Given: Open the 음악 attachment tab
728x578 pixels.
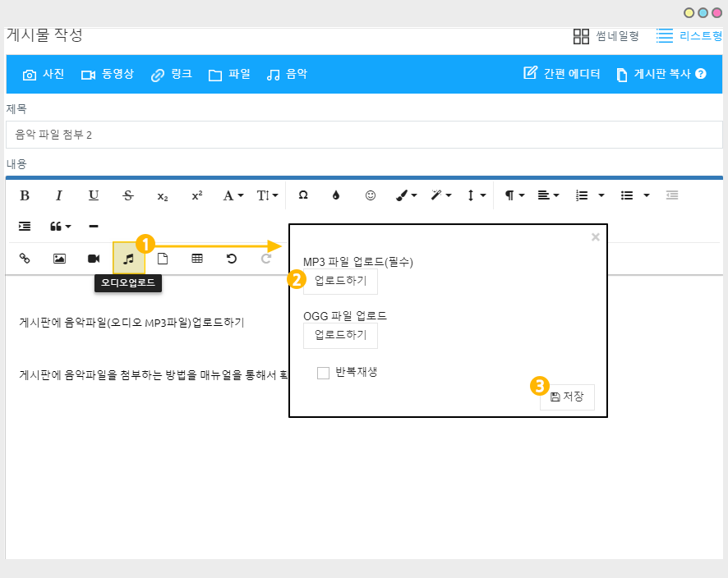Looking at the screenshot, I should click(287, 74).
